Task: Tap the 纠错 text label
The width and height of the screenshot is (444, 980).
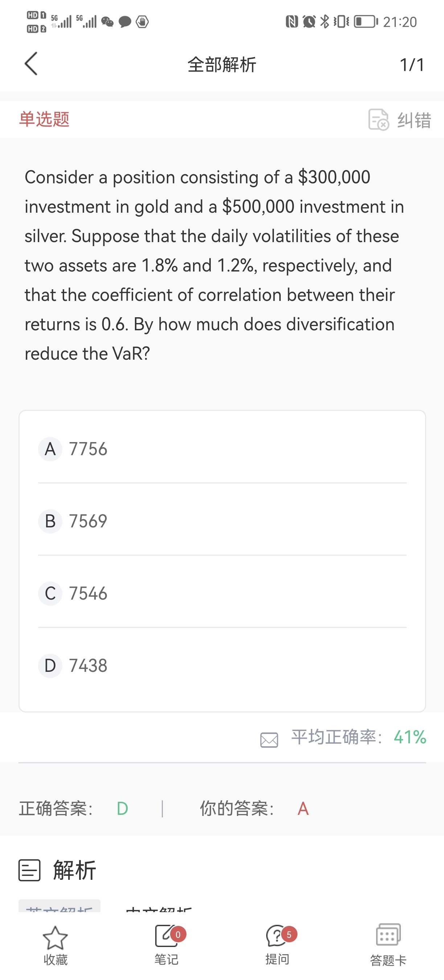Action: click(414, 120)
